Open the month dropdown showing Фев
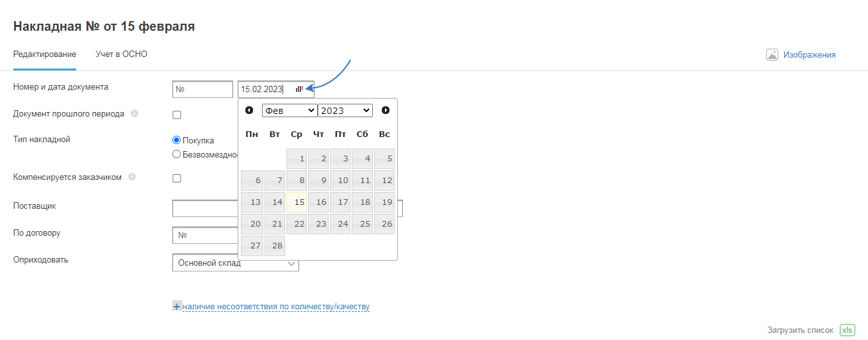Image resolution: width=868 pixels, height=340 pixels. coord(290,110)
